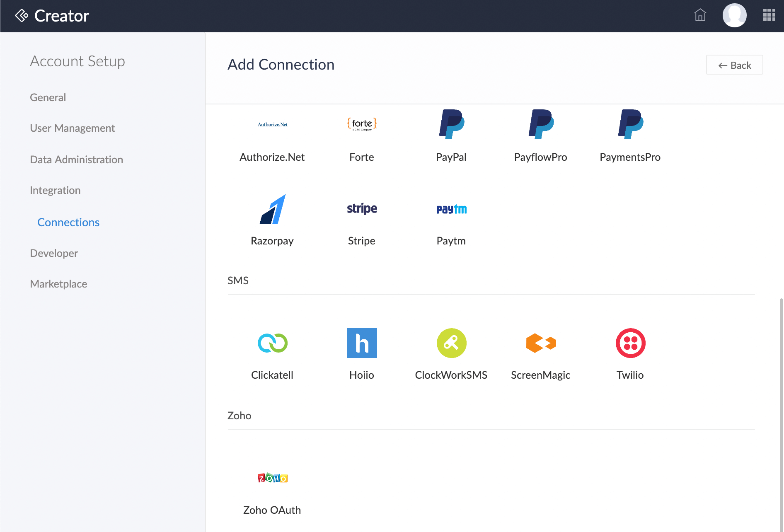Open the user profile avatar
Screen dimensions: 784x532
click(735, 15)
